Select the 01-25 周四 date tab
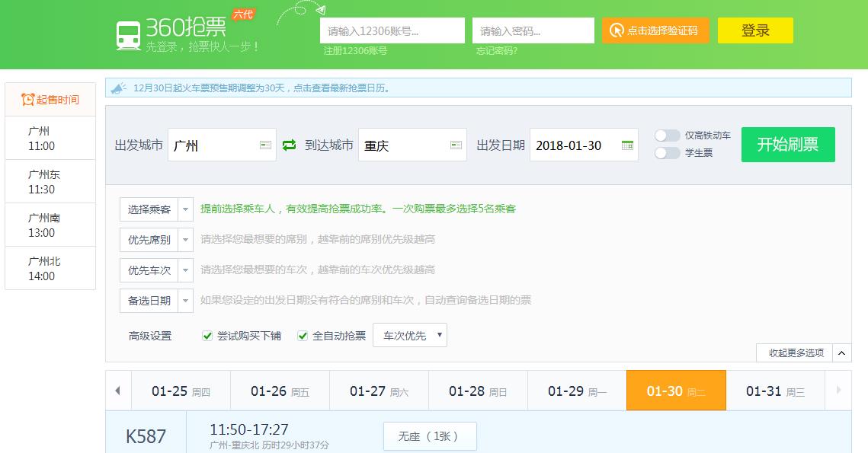This screenshot has height=453, width=868. [x=181, y=390]
